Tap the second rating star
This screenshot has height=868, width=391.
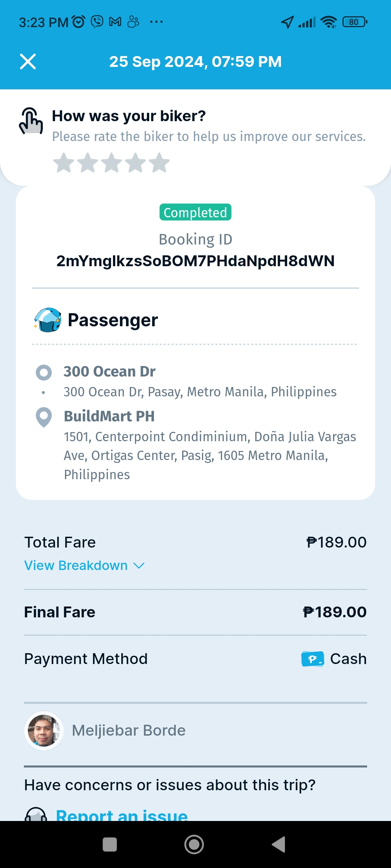pos(88,163)
